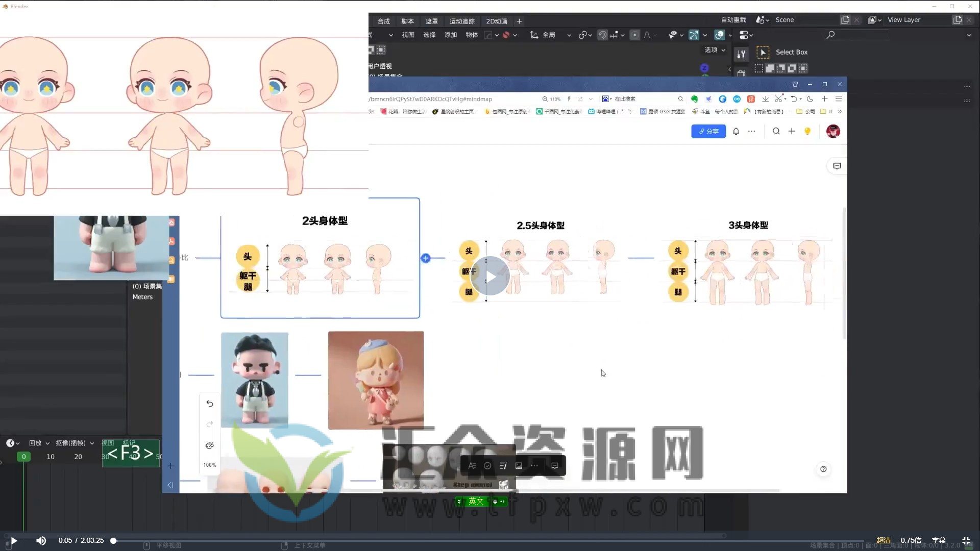
Task: Open browser downloads via the download arrow icon
Action: (x=766, y=99)
